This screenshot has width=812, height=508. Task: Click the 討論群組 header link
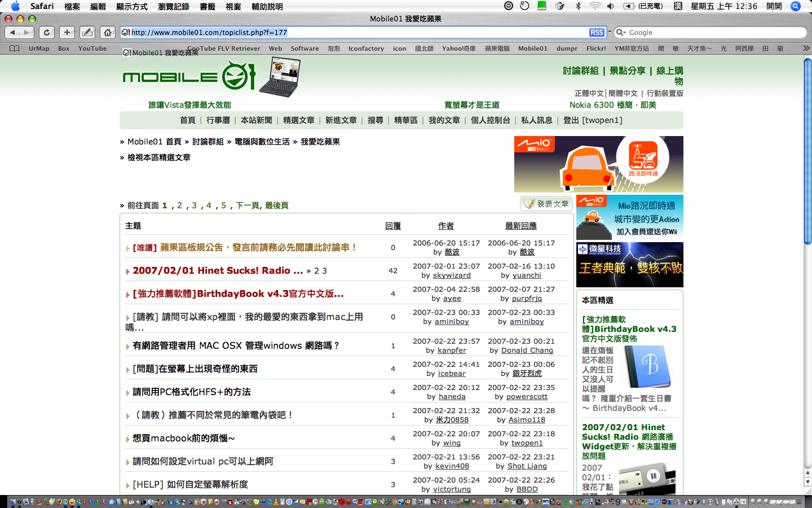tap(580, 71)
